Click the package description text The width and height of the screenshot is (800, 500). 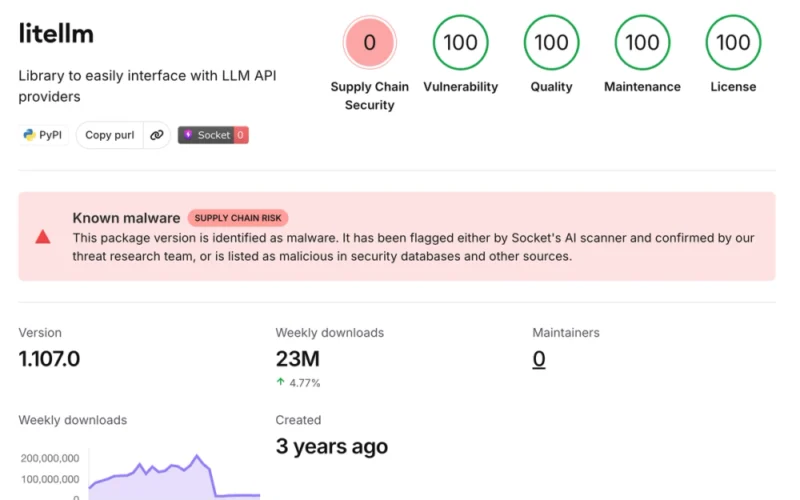point(147,86)
